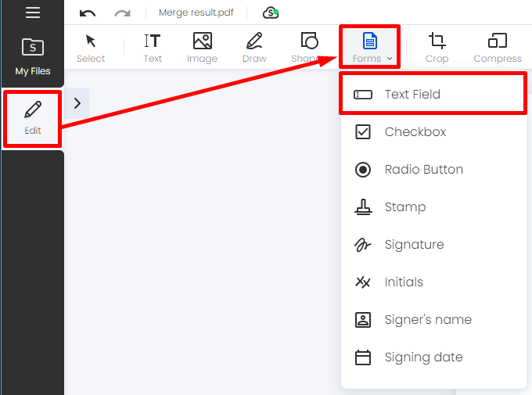Screen dimensions: 532x395
Task: Insert a Checkbox form element
Action: [434, 131]
